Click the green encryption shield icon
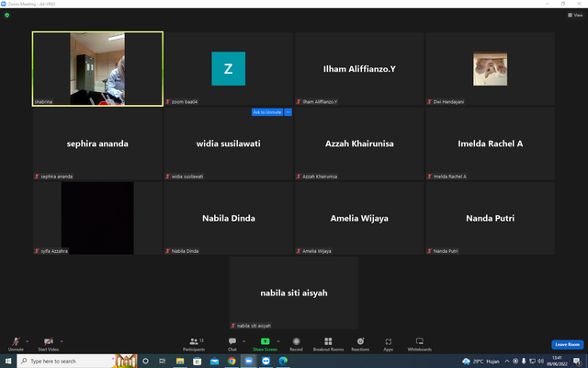Screen dimensions: 588x368 click(x=6, y=15)
